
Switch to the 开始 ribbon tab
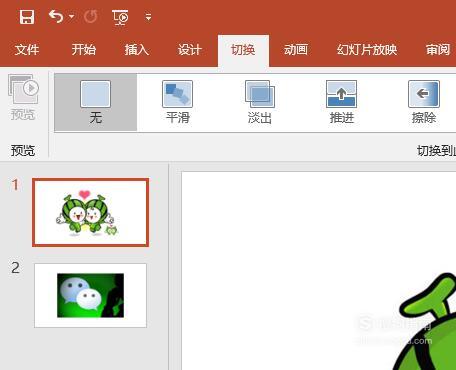pyautogui.click(x=84, y=50)
